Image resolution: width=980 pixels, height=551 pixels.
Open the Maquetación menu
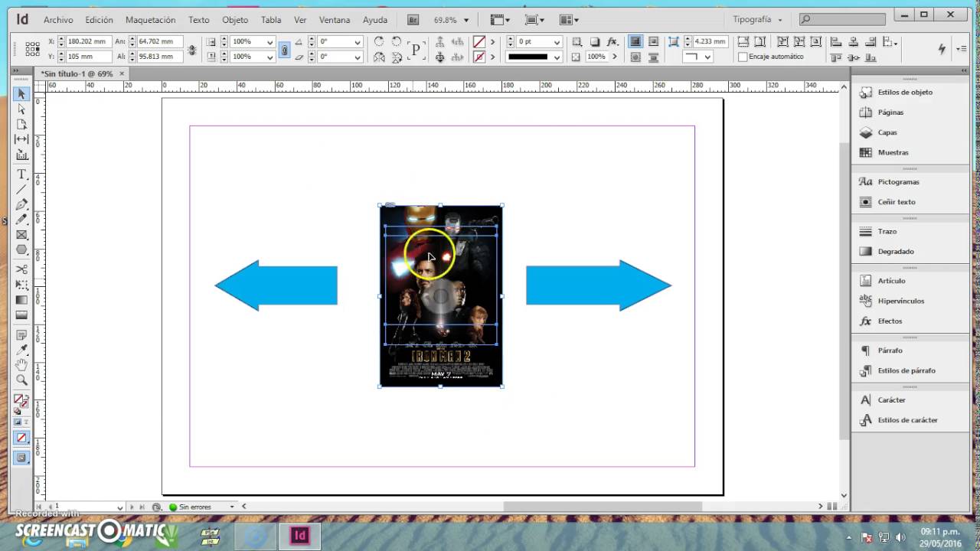(x=150, y=20)
